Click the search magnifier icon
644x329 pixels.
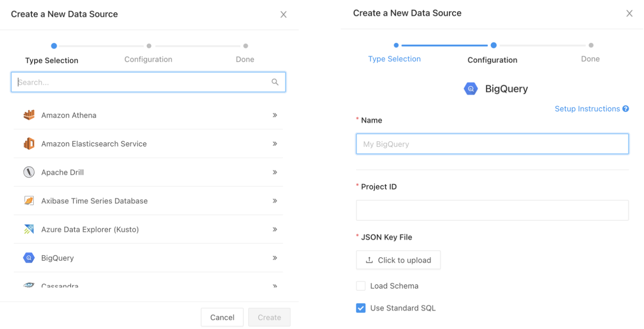click(275, 82)
